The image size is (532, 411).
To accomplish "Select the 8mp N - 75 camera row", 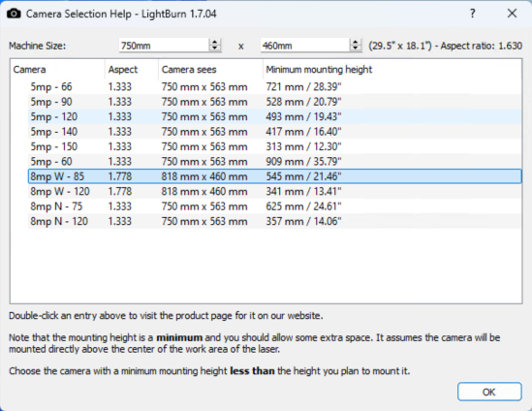I will tap(274, 206).
